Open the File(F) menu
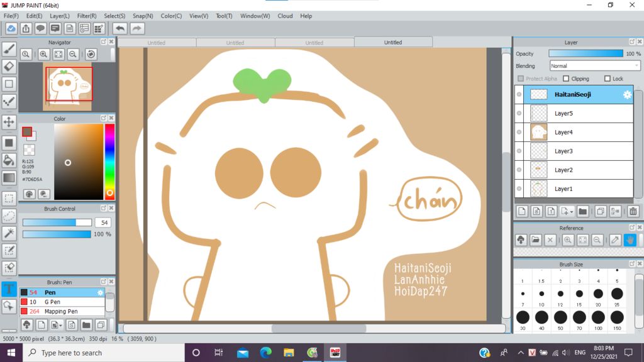The height and width of the screenshot is (362, 644). (x=11, y=16)
